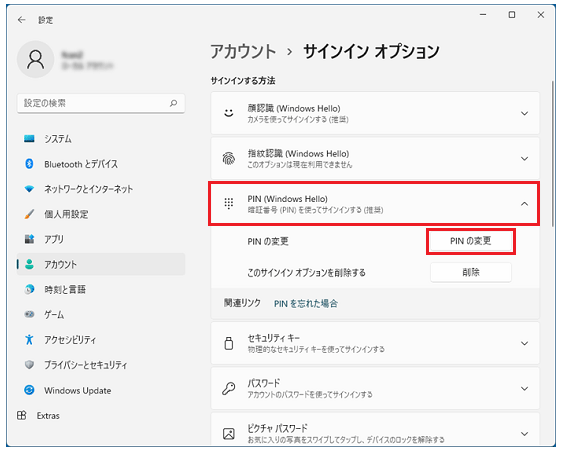Click the プライバシーとセキュリティ shield icon
Screen dimensions: 561x450
pyautogui.click(x=29, y=365)
